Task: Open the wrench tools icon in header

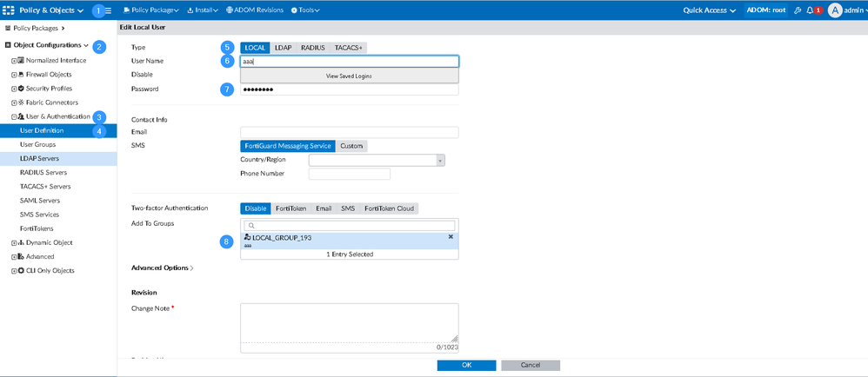Action: click(x=798, y=10)
